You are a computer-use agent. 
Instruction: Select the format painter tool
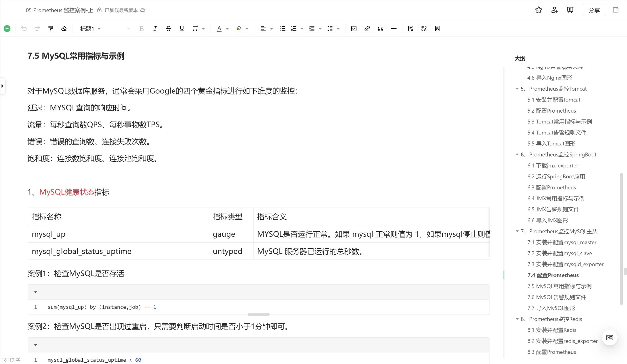pos(51,28)
